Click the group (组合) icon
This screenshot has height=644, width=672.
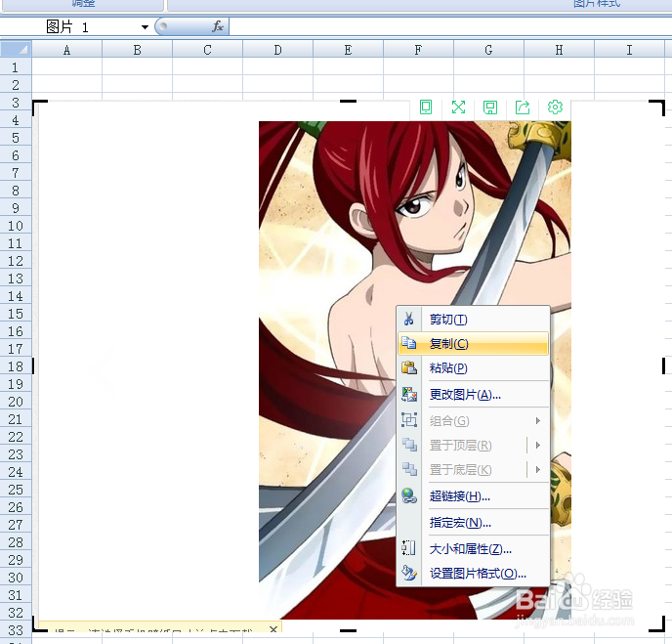pyautogui.click(x=409, y=420)
